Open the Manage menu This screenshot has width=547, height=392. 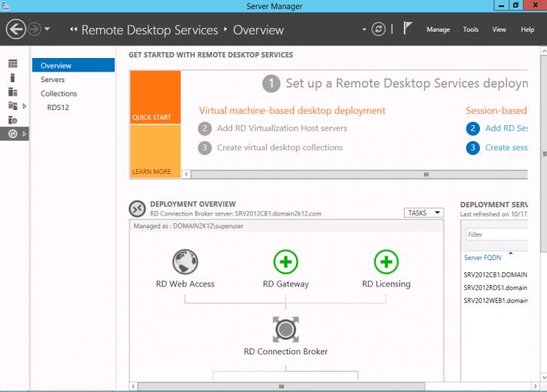[x=439, y=29]
